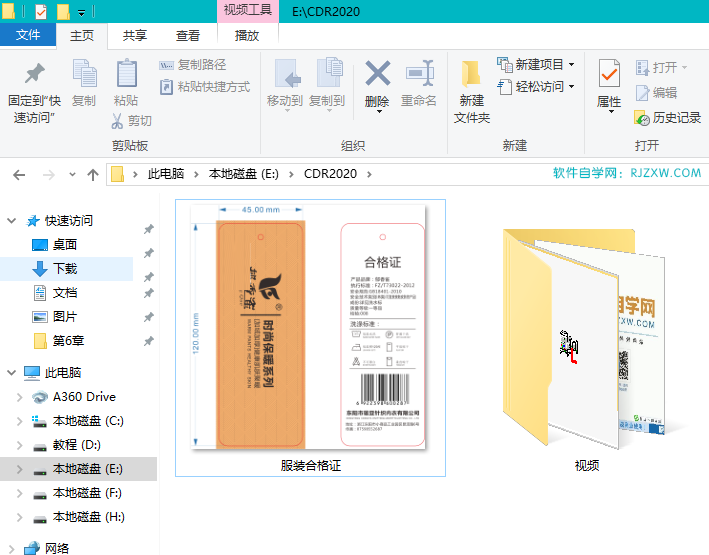Click Pin to Quick access (固定到快速访问) icon
This screenshot has height=555, width=709.
click(34, 73)
